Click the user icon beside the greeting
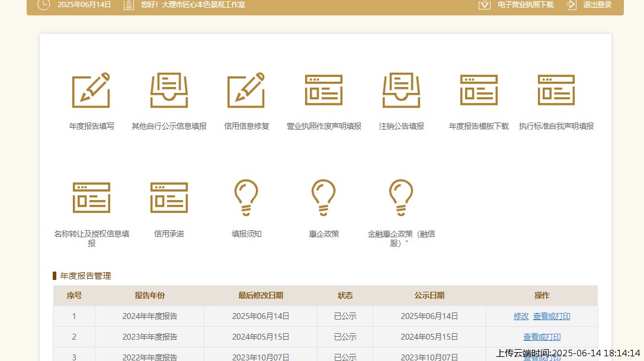The image size is (644, 361). [129, 5]
